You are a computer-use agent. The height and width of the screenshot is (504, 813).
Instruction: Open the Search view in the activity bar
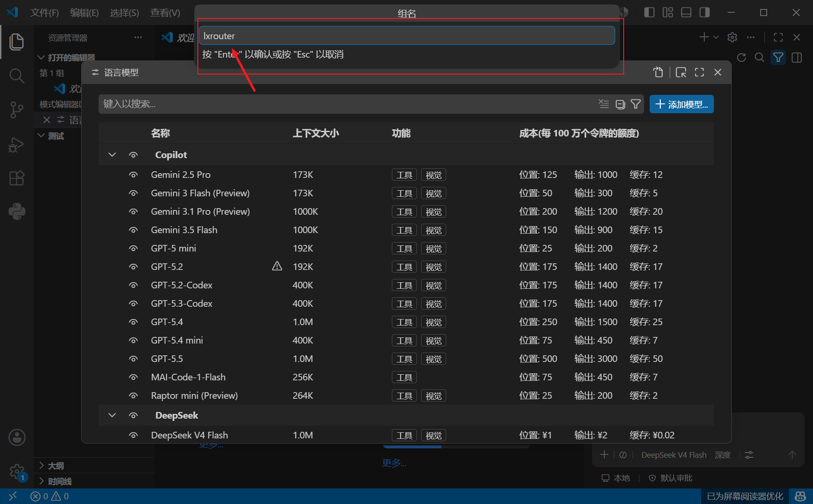17,76
